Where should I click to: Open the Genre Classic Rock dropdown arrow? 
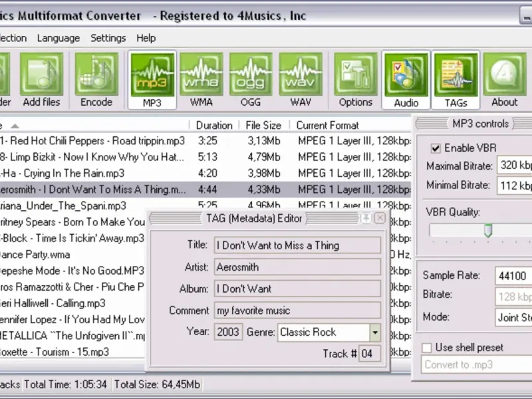click(x=375, y=332)
